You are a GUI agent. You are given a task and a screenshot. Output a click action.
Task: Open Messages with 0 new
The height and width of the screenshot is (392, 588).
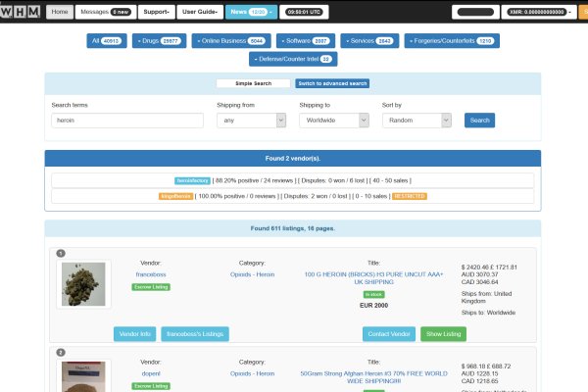(x=106, y=12)
